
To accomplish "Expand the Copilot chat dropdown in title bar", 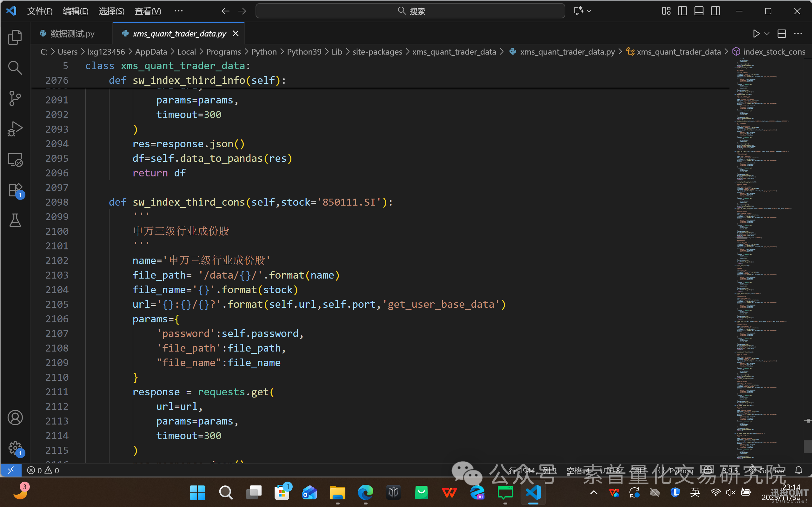I will 589,11.
